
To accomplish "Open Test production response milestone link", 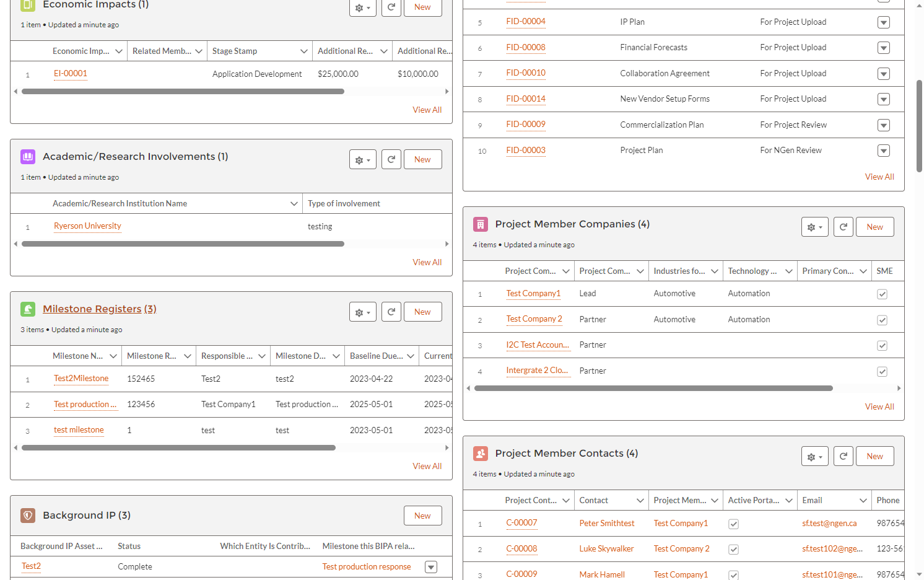I will (x=367, y=567).
